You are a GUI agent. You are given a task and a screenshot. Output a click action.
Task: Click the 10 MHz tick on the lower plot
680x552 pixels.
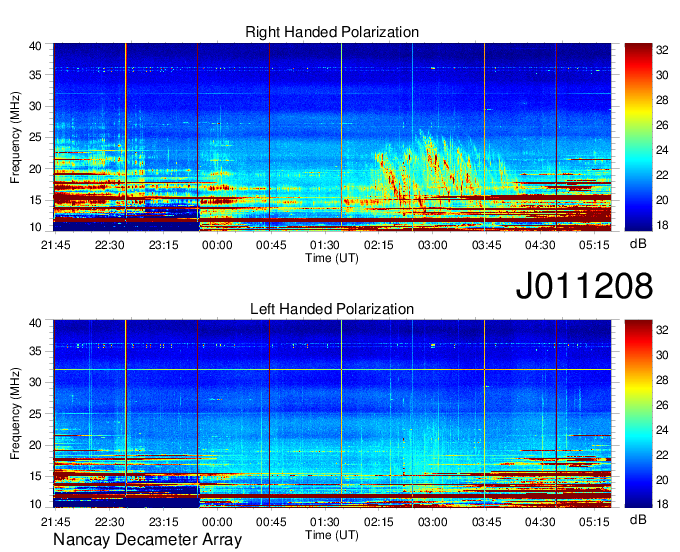click(x=35, y=504)
